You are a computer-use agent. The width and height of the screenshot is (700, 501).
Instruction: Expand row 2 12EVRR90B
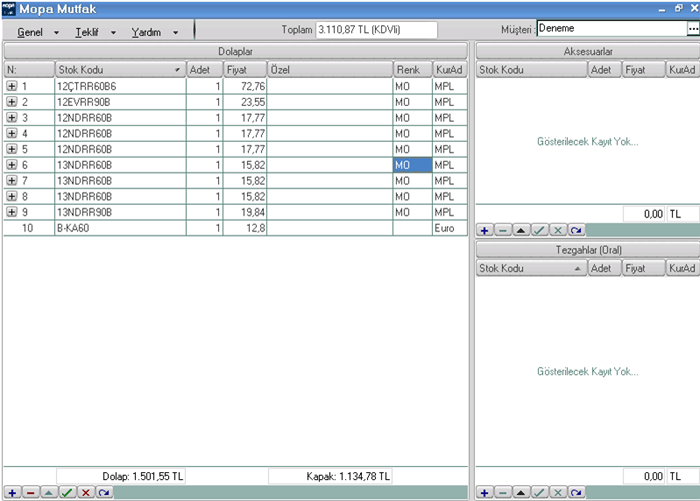pos(12,102)
